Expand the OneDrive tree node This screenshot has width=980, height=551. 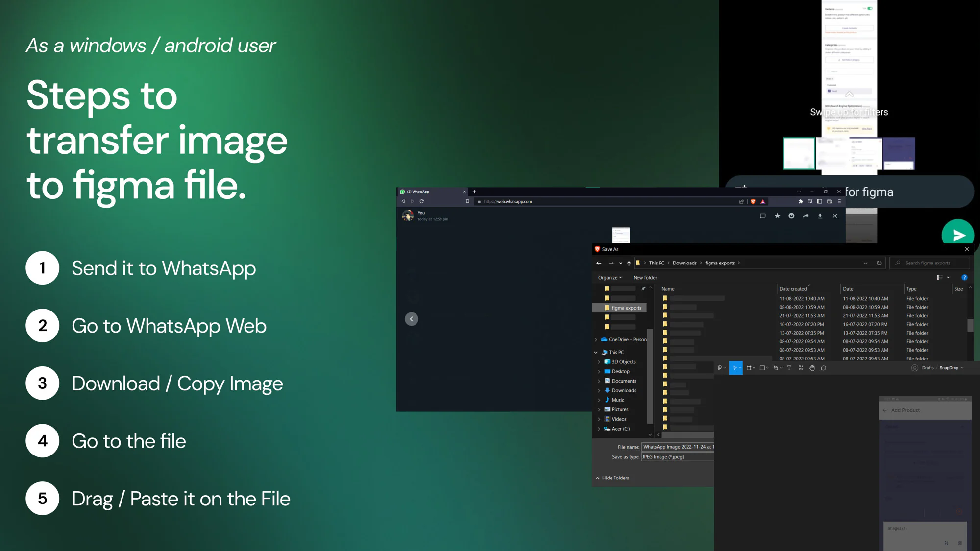[x=596, y=340]
